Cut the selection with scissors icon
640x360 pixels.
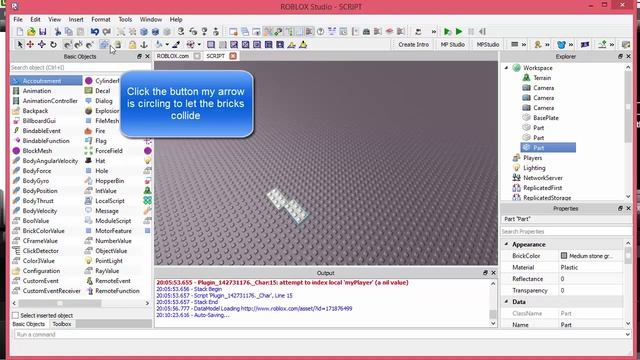pos(58,31)
